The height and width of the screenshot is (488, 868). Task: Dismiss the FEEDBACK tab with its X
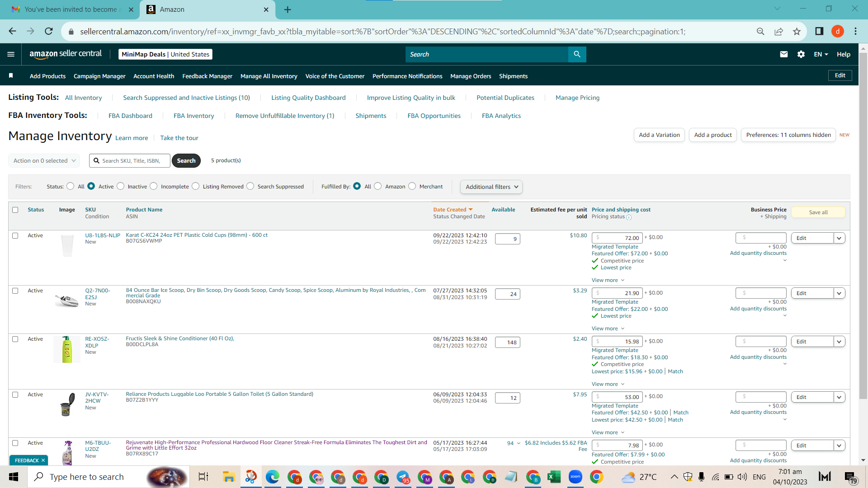click(43, 460)
